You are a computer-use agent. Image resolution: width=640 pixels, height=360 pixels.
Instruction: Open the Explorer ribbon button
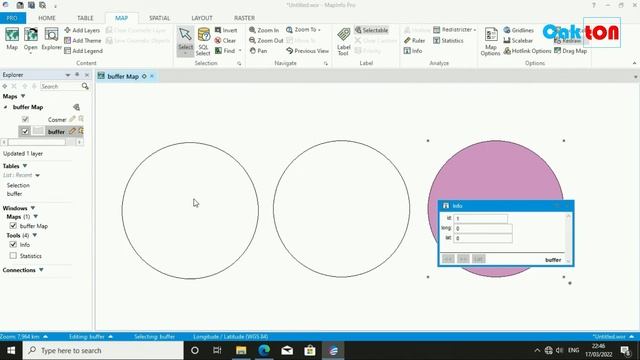(x=51, y=39)
